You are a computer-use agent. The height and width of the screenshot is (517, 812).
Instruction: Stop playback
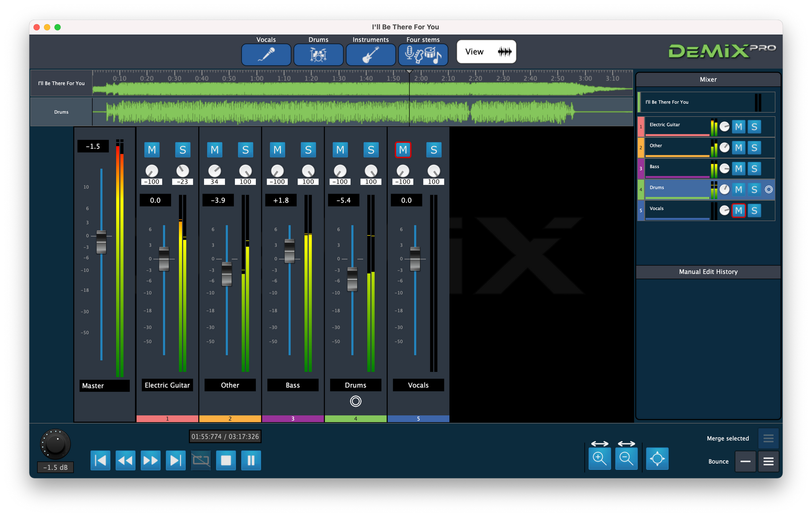pyautogui.click(x=226, y=460)
